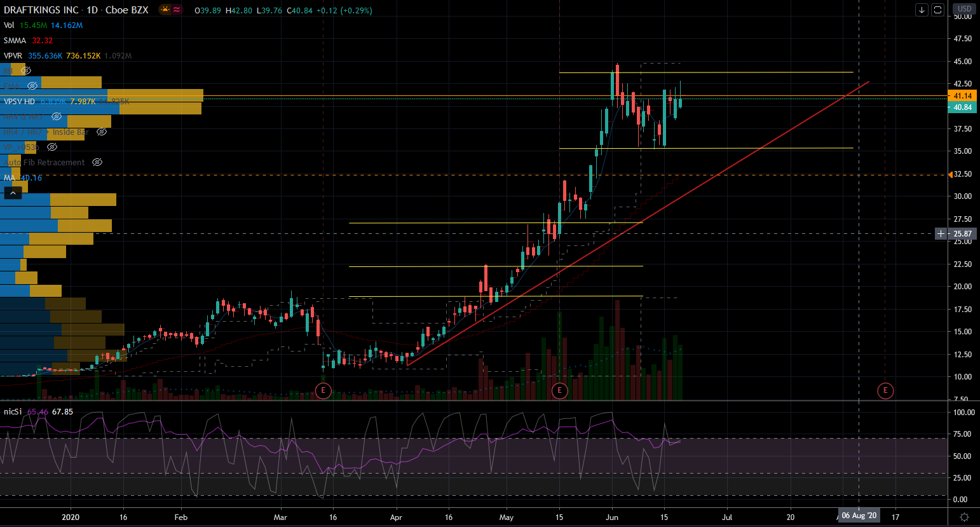Open chart settings gear at bottom right
The image size is (980, 527).
point(964,517)
